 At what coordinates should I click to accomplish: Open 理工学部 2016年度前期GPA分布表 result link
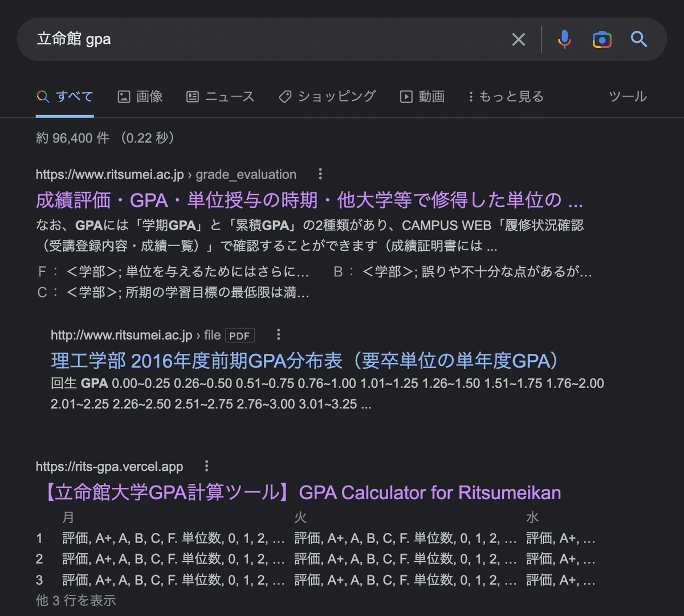[x=306, y=361]
